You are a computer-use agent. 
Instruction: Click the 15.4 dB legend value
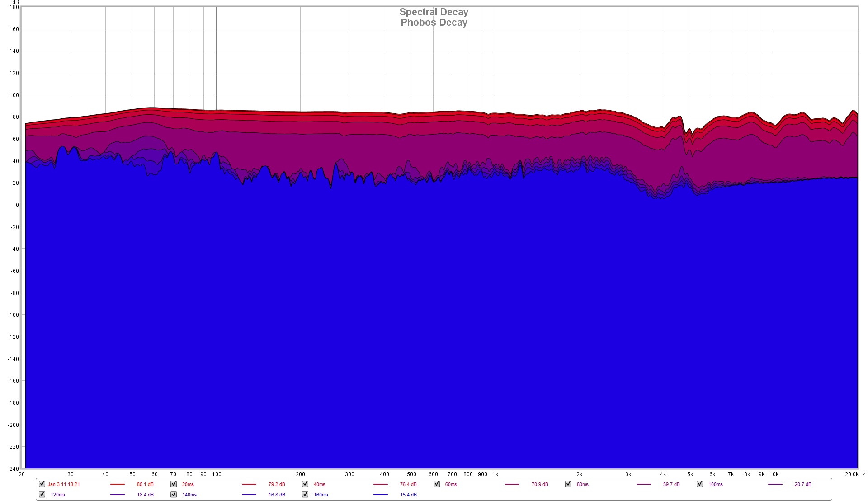(x=408, y=495)
